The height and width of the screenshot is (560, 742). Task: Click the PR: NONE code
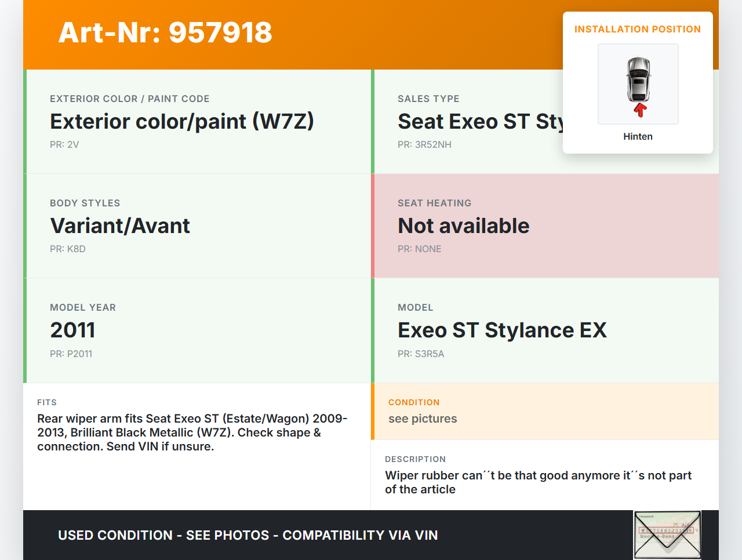click(420, 249)
